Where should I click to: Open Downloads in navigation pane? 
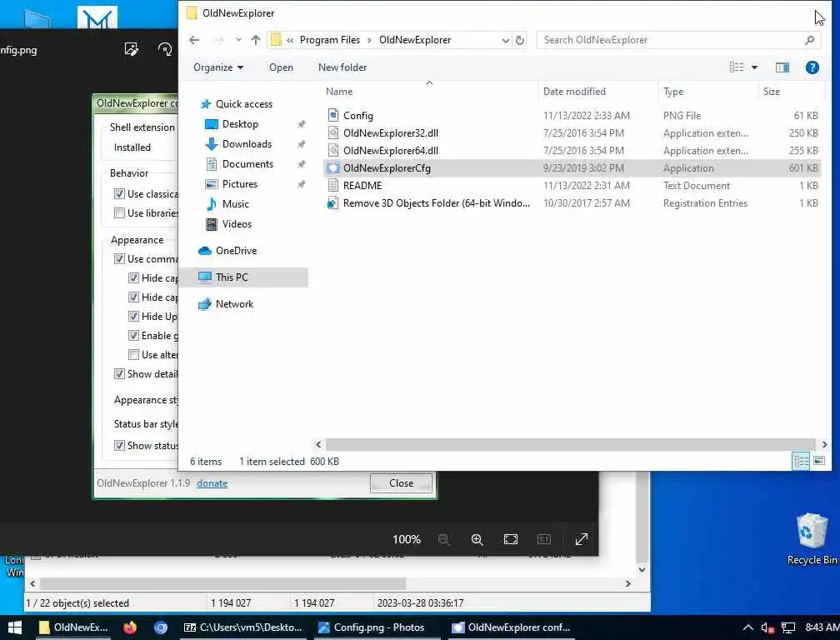click(x=247, y=144)
